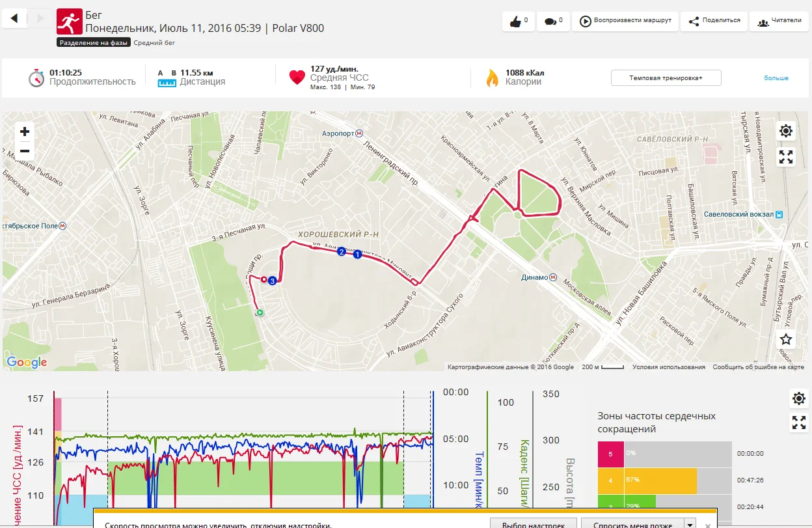Image resolution: width=812 pixels, height=528 pixels.
Task: Click the star icon on map
Action: [786, 339]
